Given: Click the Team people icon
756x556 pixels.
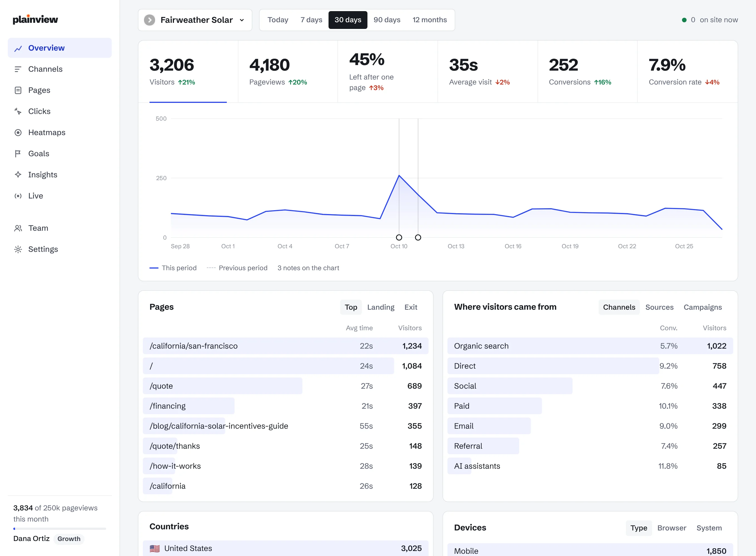Looking at the screenshot, I should coord(18,228).
